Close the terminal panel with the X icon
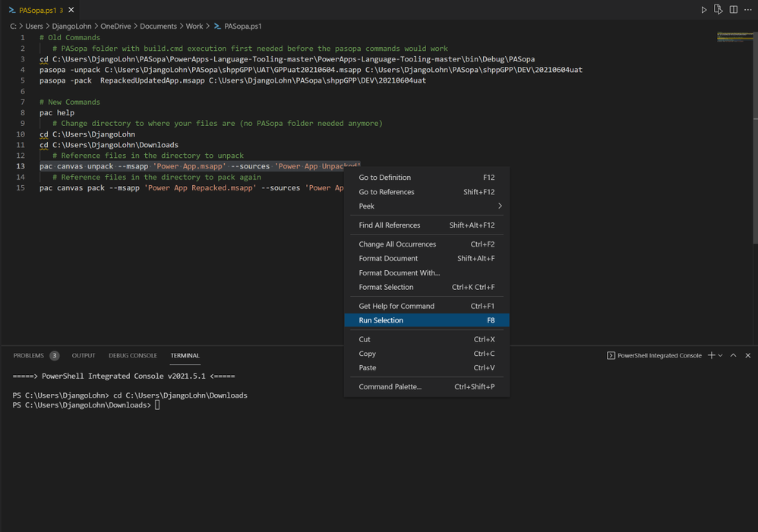 coord(747,355)
